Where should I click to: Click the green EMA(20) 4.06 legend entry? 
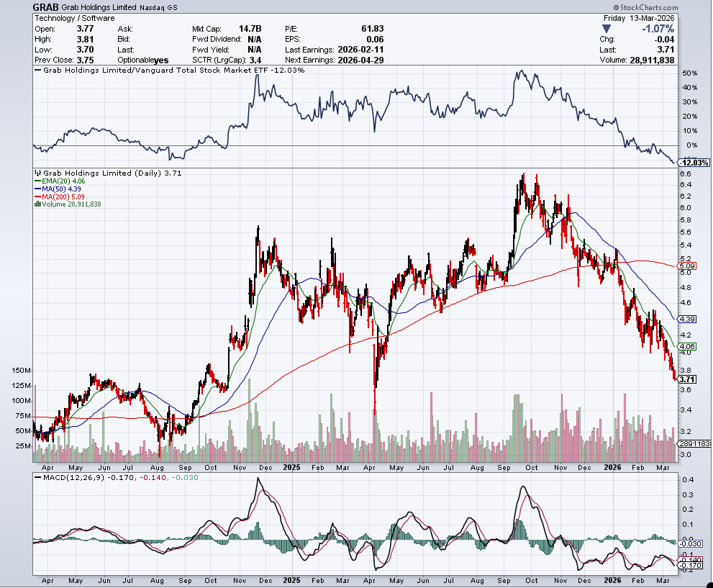pos(60,181)
